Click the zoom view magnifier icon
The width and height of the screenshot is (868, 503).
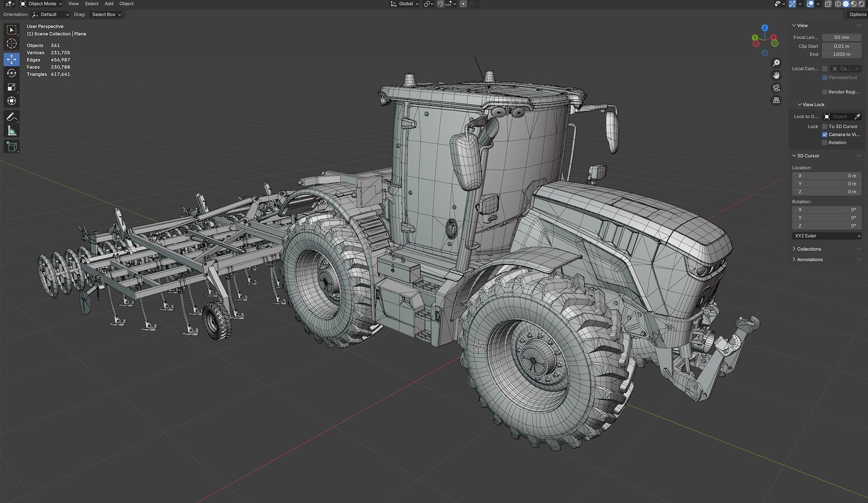777,63
